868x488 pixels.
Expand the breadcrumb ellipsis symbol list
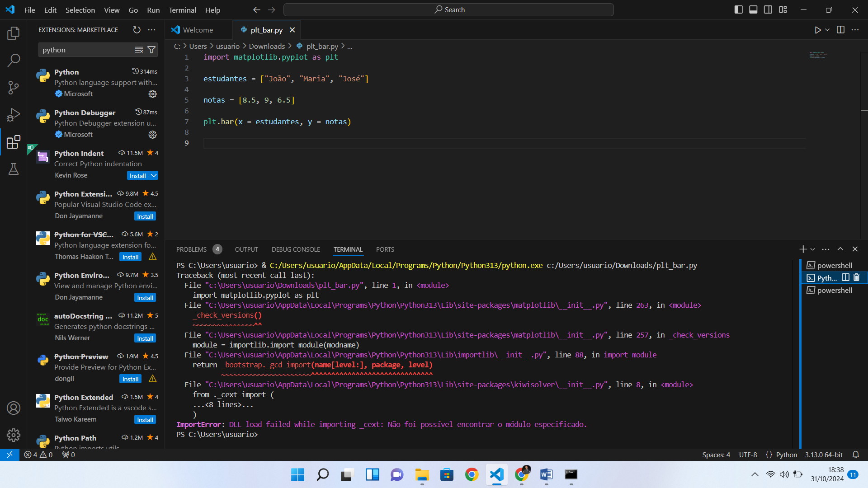pyautogui.click(x=349, y=46)
